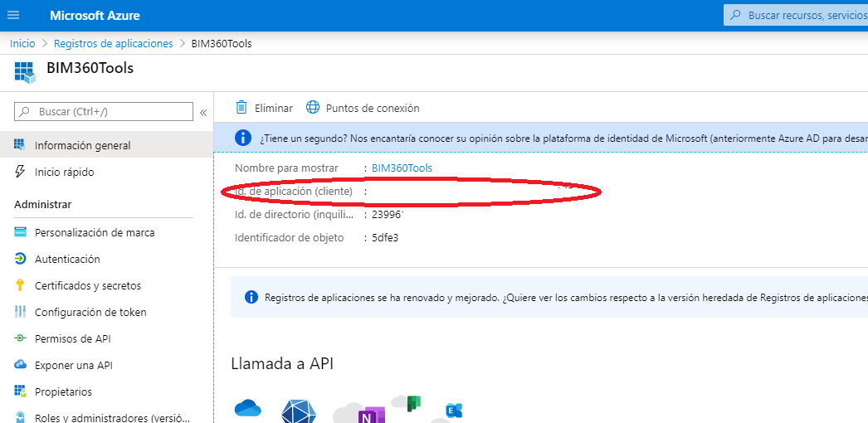Click the Inicio rápido lightning icon
The width and height of the screenshot is (868, 423).
coord(20,172)
